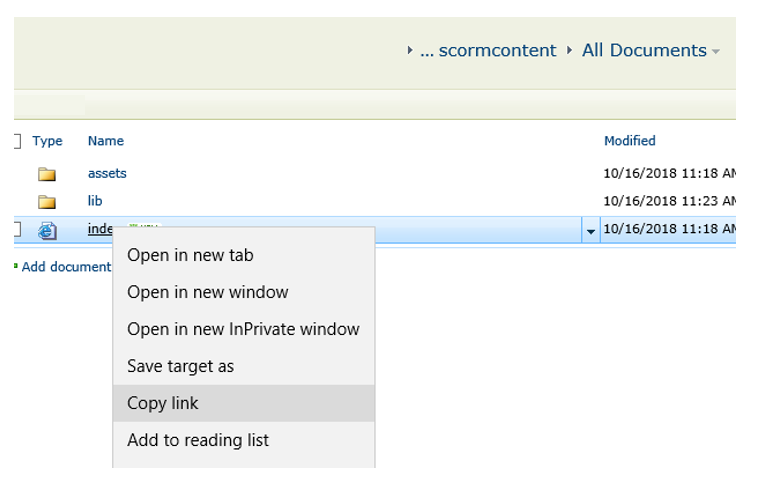
Task: Expand the All Documents view dropdown arrow
Action: coord(716,52)
